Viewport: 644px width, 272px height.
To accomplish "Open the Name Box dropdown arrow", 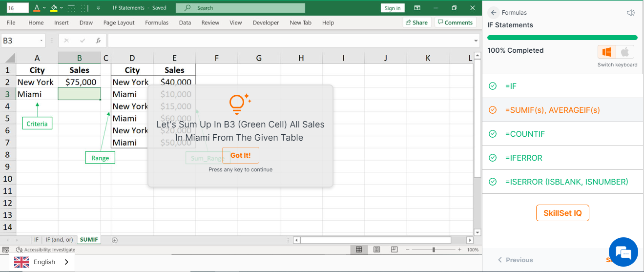I will pos(42,41).
